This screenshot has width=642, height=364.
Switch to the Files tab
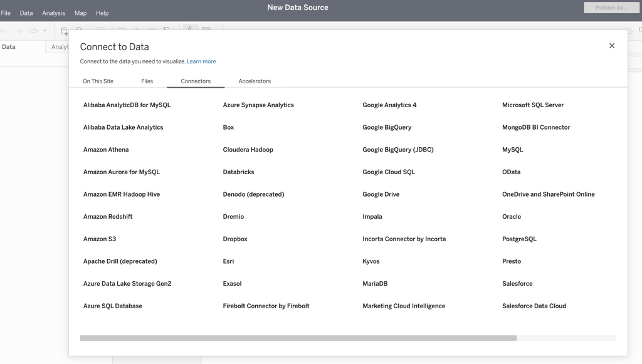[x=147, y=81]
